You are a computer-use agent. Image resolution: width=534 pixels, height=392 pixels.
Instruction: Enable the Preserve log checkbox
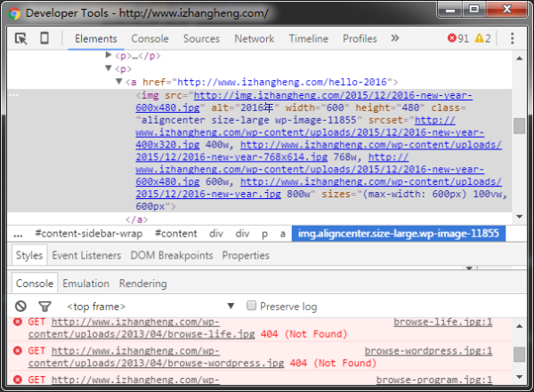pyautogui.click(x=252, y=306)
